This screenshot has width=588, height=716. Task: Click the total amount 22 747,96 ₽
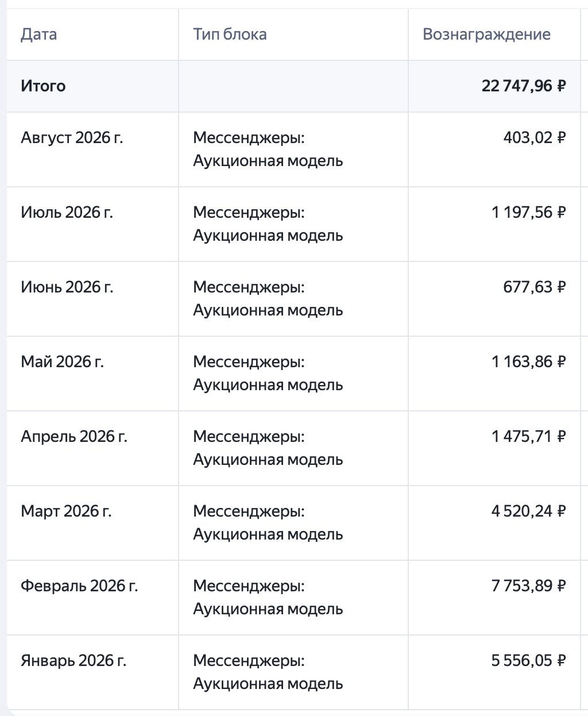pyautogui.click(x=524, y=86)
